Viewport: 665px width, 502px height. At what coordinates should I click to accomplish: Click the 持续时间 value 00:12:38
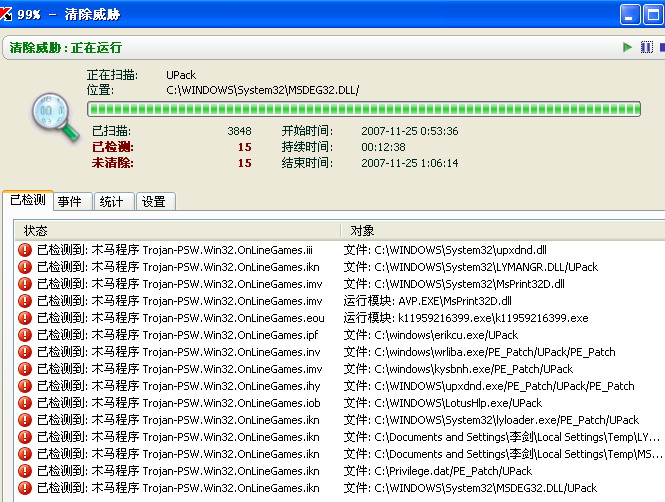click(x=383, y=147)
